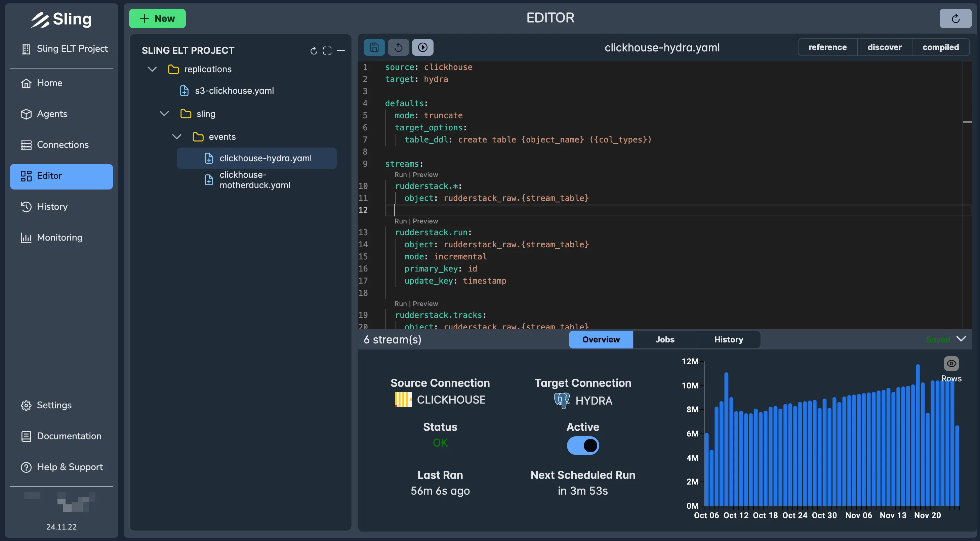Click s3-clickhouse.yaml file icon

pyautogui.click(x=184, y=90)
